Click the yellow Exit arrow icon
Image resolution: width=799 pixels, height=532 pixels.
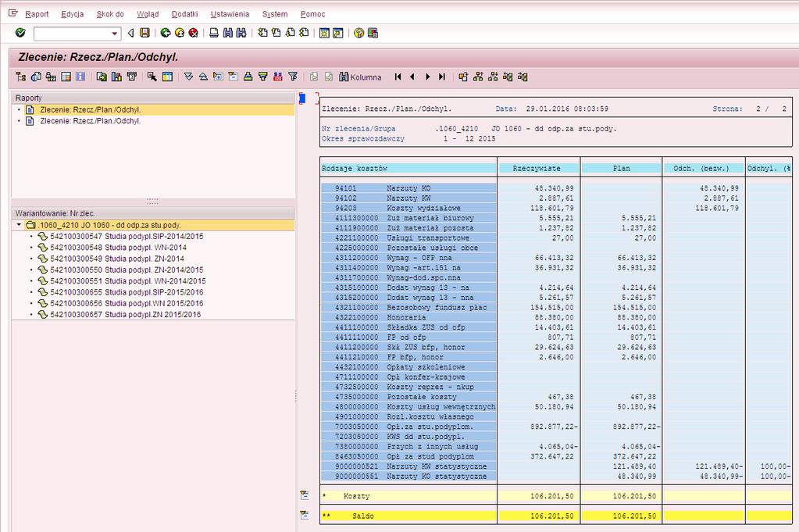click(180, 33)
